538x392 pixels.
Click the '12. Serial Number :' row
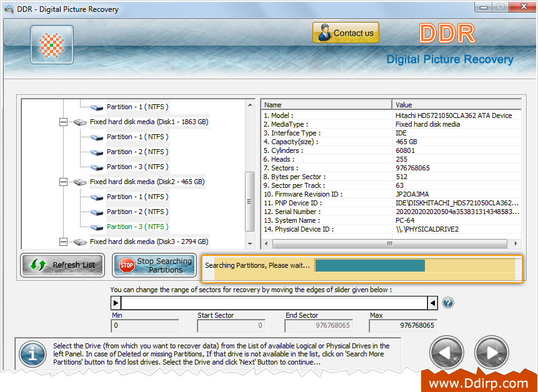(x=392, y=212)
